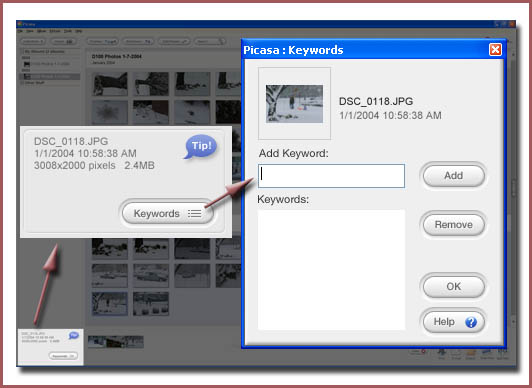The image size is (532, 388).
Task: Select the snowflake photo thumbnail in the grid
Action: coord(110,112)
